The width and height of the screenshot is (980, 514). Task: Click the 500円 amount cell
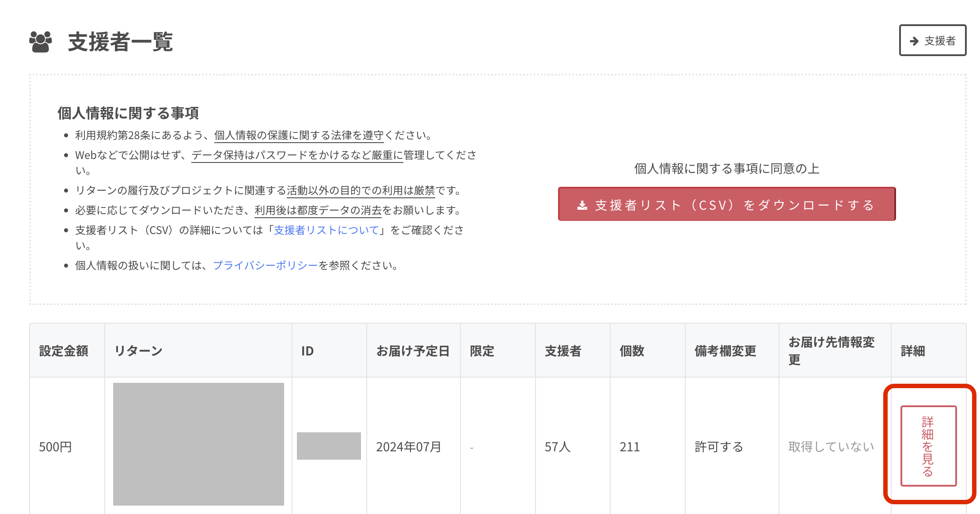pos(55,447)
